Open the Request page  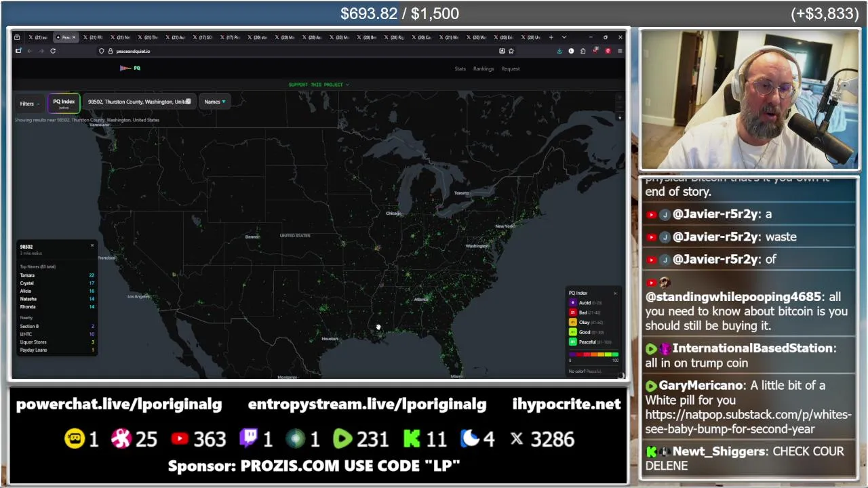pos(511,68)
